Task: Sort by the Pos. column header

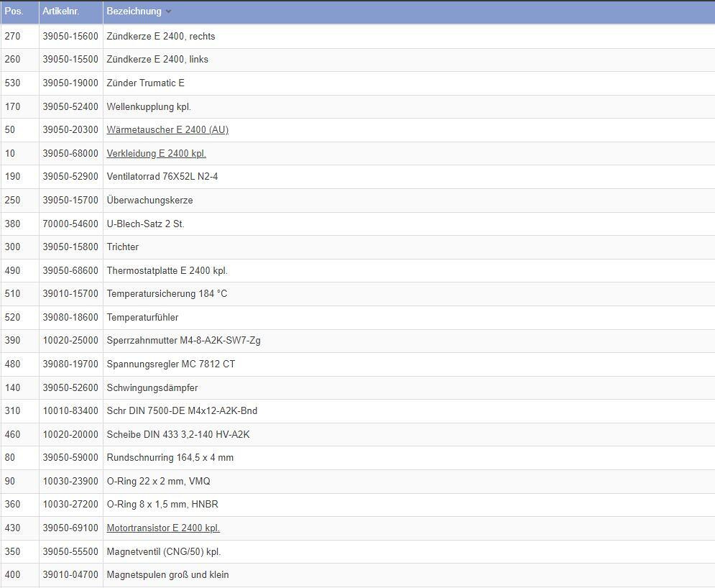Action: tap(14, 12)
